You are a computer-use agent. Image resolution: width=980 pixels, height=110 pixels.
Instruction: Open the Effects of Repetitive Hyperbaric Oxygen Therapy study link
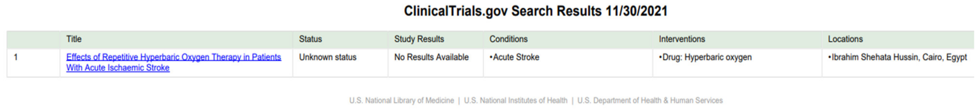(173, 57)
